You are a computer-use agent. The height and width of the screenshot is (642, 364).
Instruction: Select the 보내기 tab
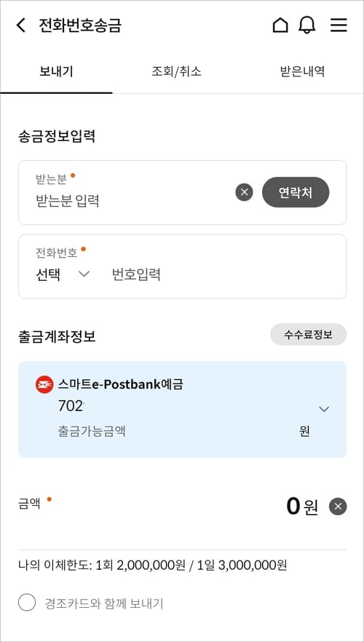tap(56, 71)
